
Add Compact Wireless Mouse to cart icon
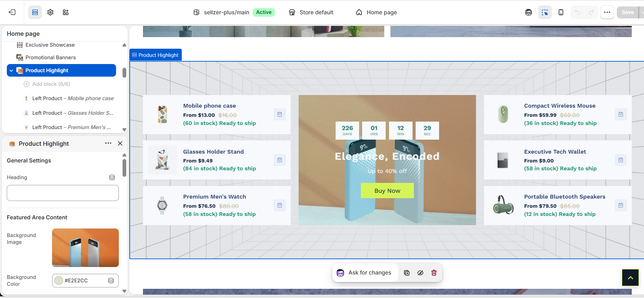(621, 114)
